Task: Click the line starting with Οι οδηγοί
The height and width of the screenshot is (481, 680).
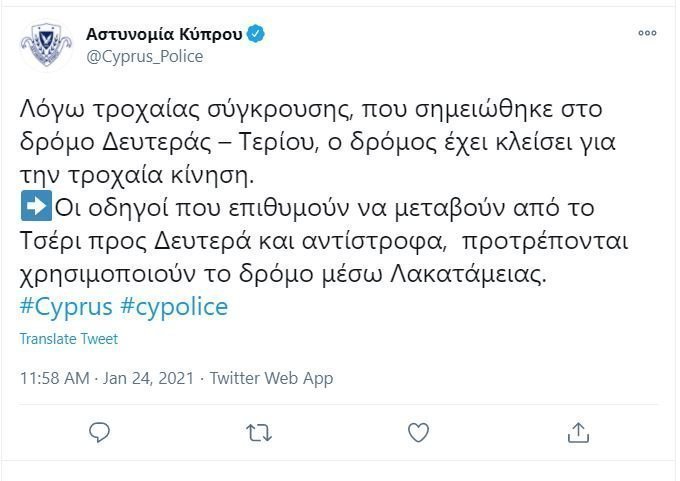Action: (324, 208)
